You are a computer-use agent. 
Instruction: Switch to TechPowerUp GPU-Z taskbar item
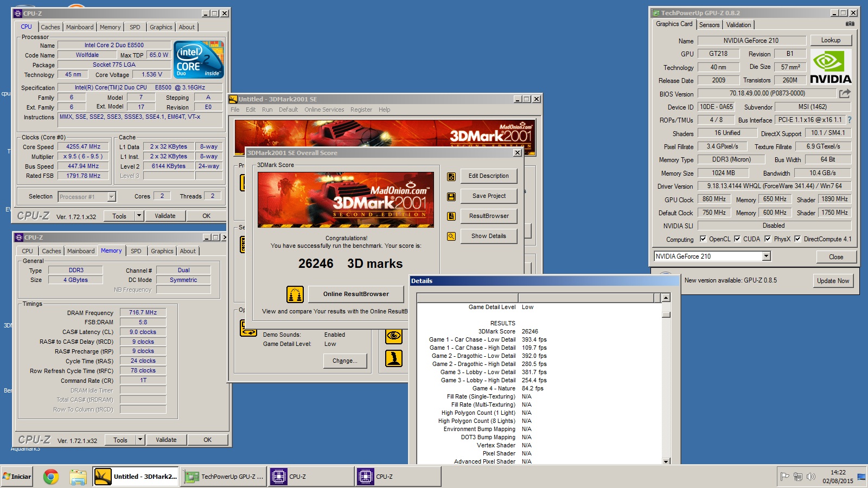pos(224,477)
